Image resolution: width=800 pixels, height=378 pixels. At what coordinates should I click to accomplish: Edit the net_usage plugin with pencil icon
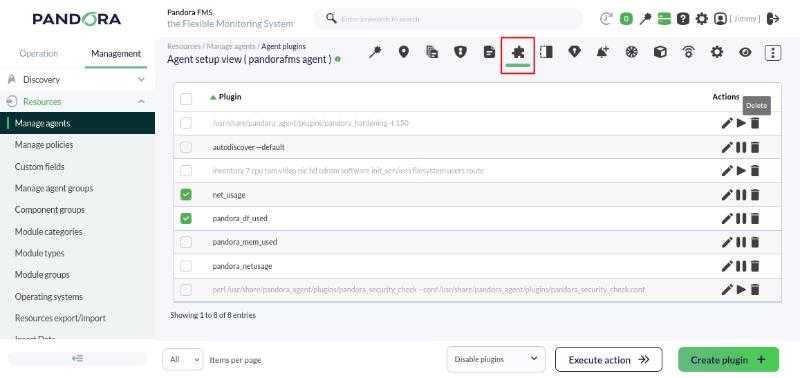click(727, 194)
